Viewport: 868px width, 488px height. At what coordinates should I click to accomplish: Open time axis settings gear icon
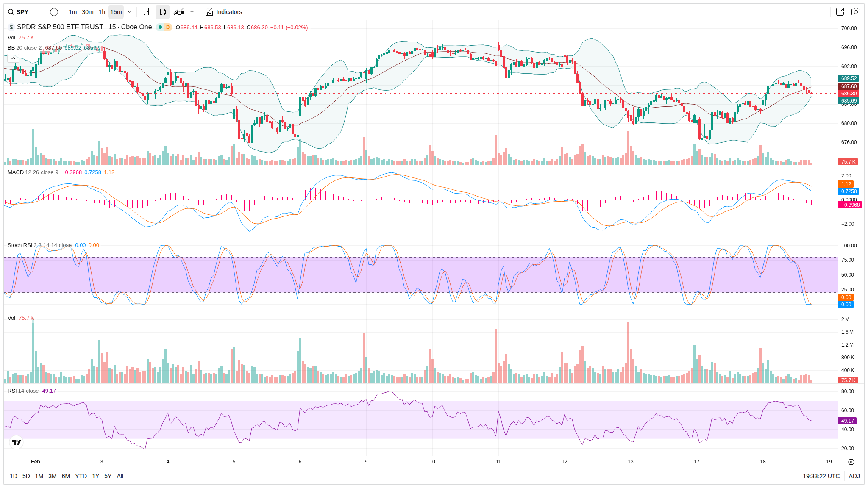pyautogui.click(x=851, y=462)
